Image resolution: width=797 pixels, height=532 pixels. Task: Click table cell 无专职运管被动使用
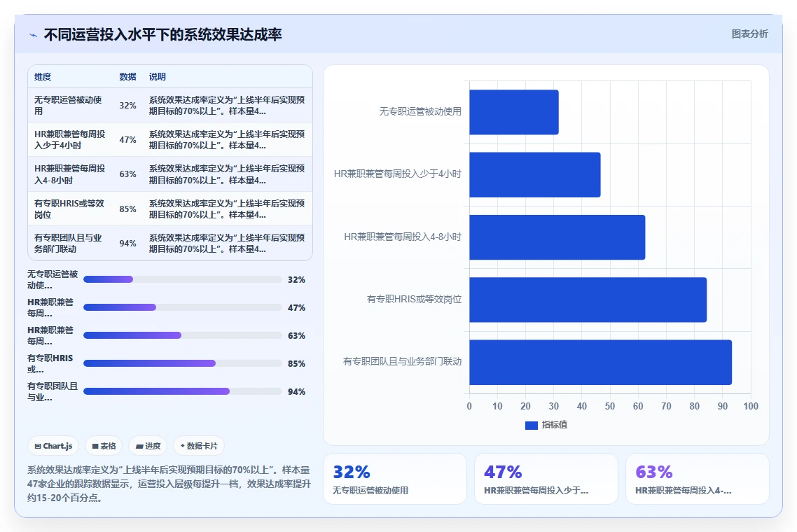click(70, 105)
